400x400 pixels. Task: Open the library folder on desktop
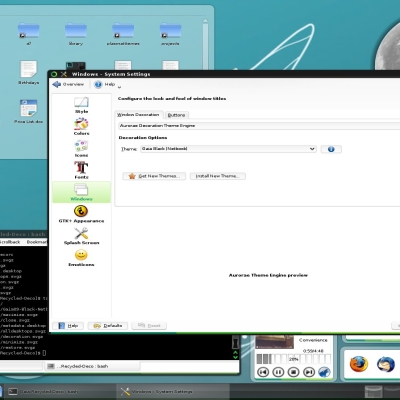(76, 33)
